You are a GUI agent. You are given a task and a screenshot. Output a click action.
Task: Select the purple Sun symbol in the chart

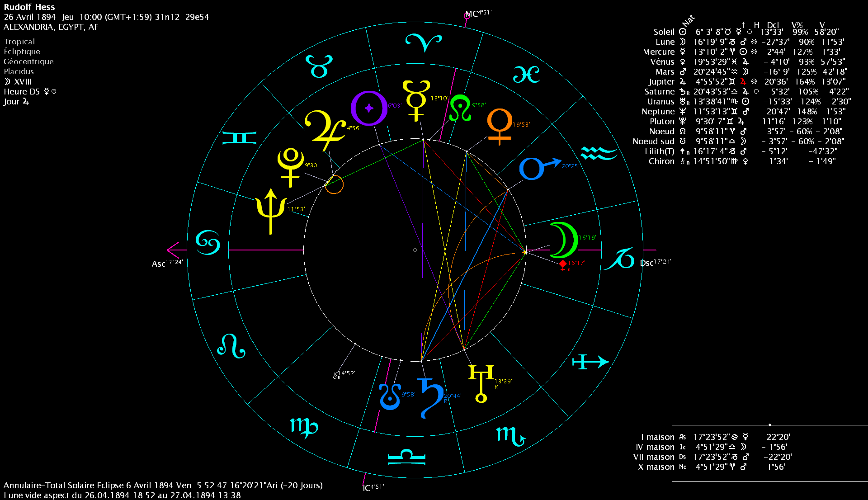click(x=369, y=108)
